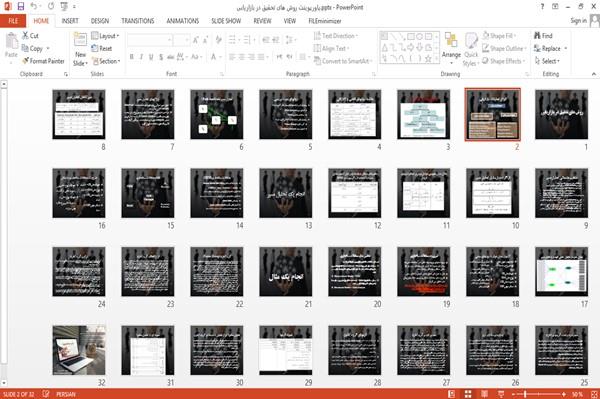
Task: Open Reading View from status bar
Action: [x=484, y=394]
